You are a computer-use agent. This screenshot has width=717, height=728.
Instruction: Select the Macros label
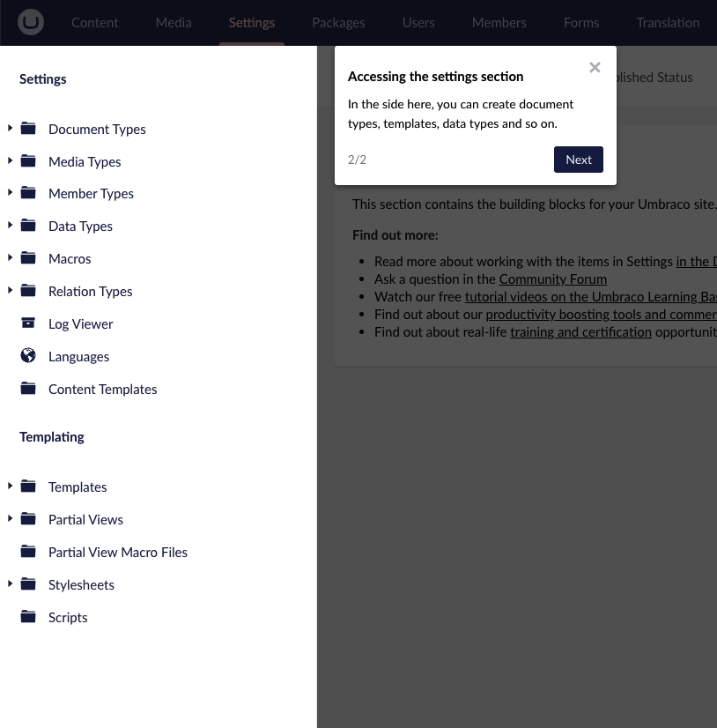coord(70,258)
